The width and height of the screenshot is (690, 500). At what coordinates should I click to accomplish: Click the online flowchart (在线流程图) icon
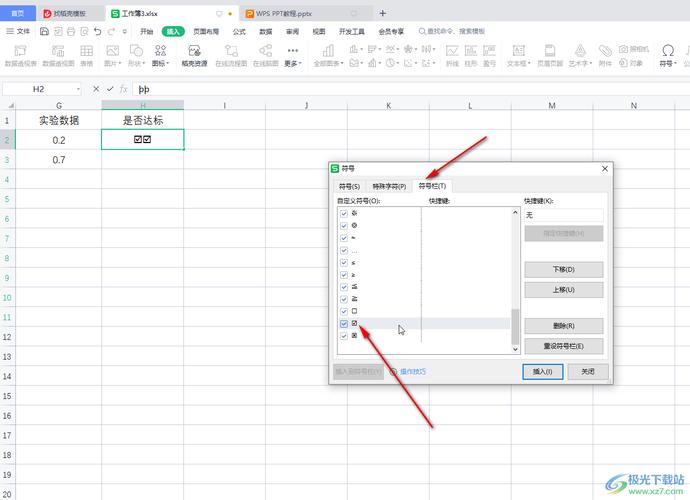pos(231,55)
